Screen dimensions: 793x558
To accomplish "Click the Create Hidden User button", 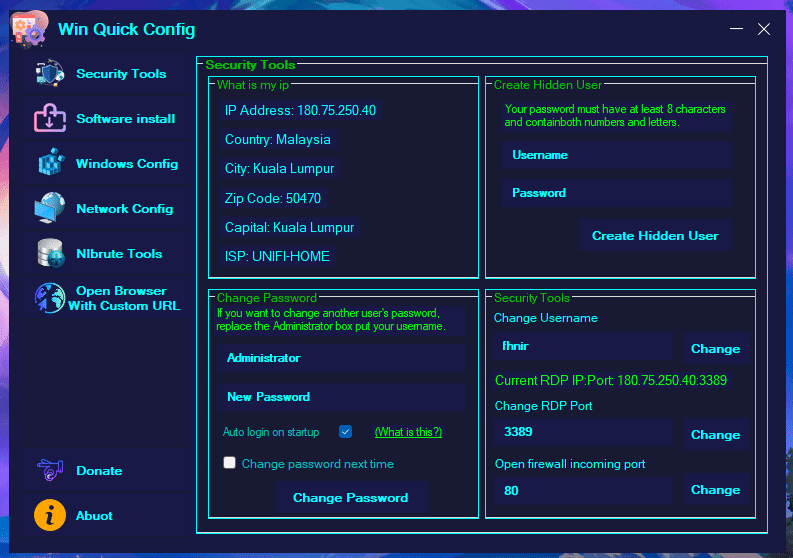I will pos(655,236).
